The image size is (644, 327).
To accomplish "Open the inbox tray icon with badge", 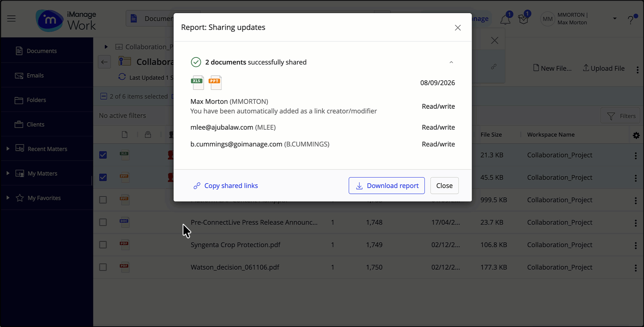I will pos(523,19).
